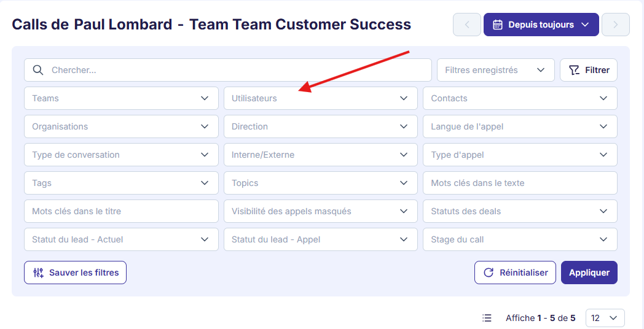Expand the Filtres enregistrés dropdown
Image resolution: width=644 pixels, height=329 pixels.
click(496, 70)
